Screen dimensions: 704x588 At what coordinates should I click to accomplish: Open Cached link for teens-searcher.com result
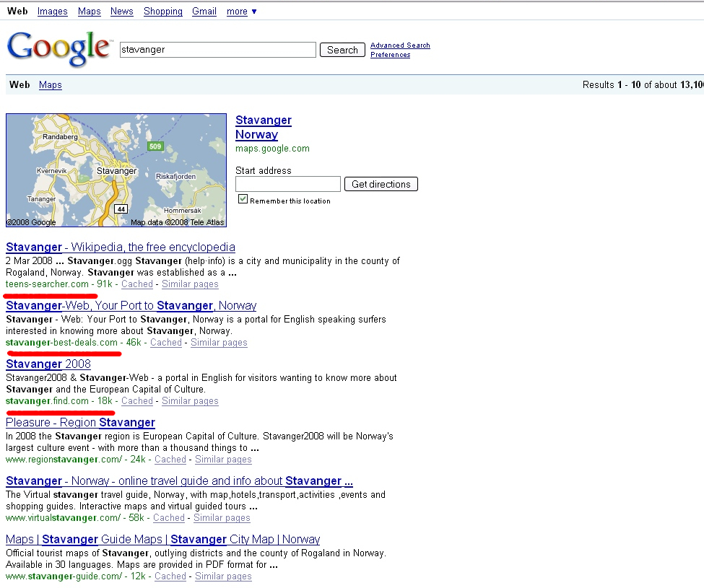click(x=137, y=284)
